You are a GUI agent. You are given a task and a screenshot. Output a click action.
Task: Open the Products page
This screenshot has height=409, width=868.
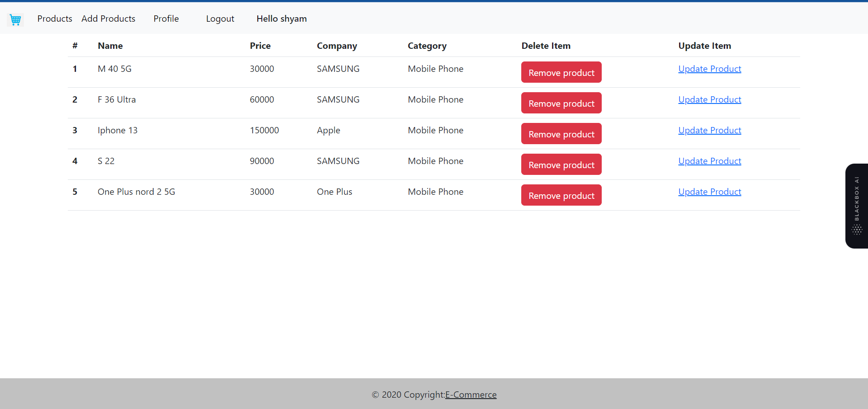tap(55, 19)
